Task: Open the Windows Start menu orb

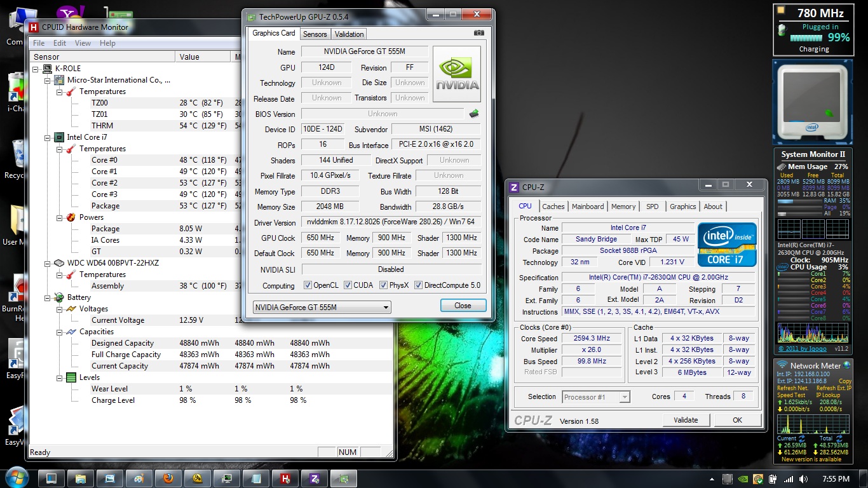Action: pyautogui.click(x=17, y=478)
